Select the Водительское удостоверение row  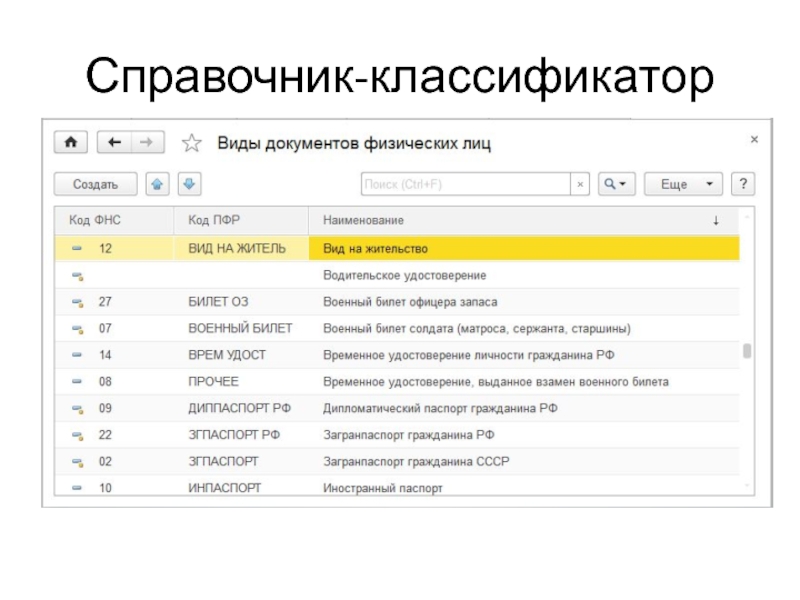pos(404,274)
